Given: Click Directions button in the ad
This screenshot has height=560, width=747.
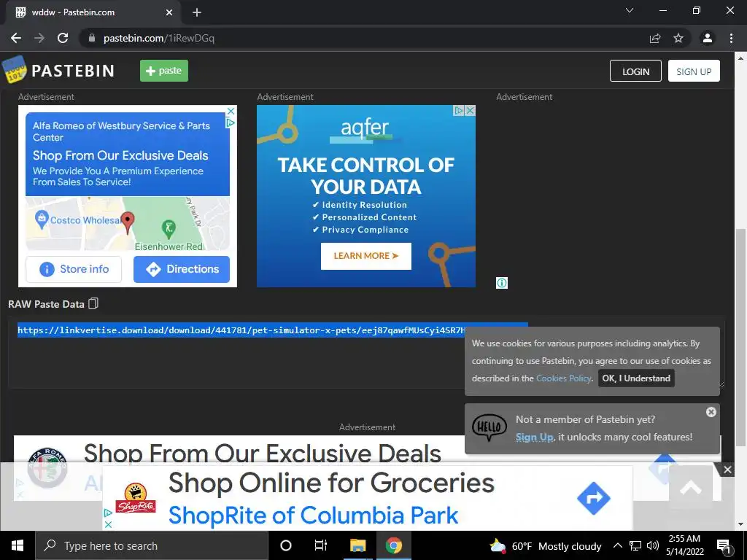Looking at the screenshot, I should [x=182, y=269].
